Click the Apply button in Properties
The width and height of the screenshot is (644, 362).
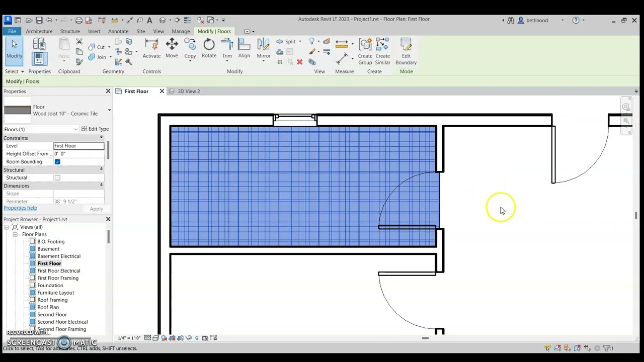(96, 209)
